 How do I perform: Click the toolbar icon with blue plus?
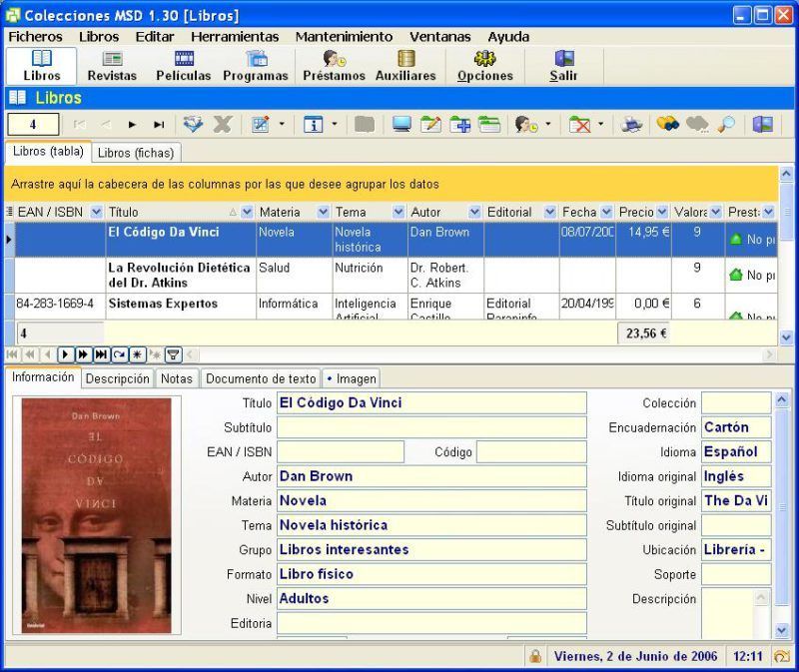pos(460,124)
